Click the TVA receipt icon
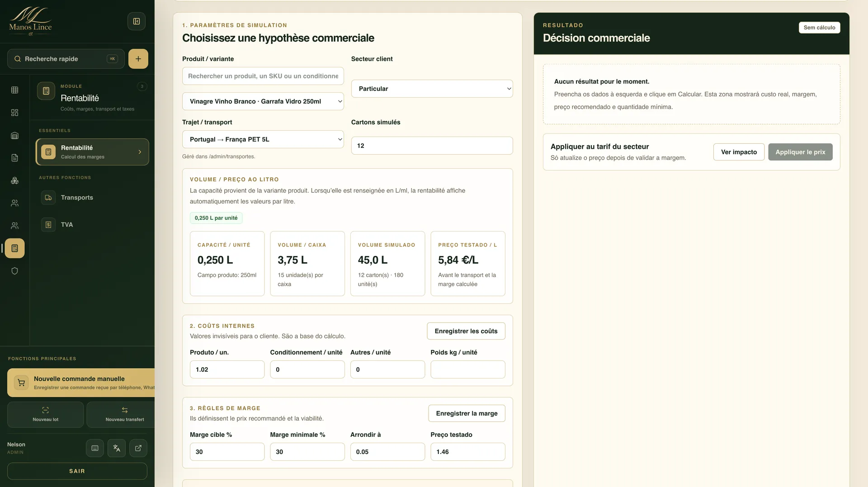This screenshot has width=868, height=487. click(x=48, y=225)
